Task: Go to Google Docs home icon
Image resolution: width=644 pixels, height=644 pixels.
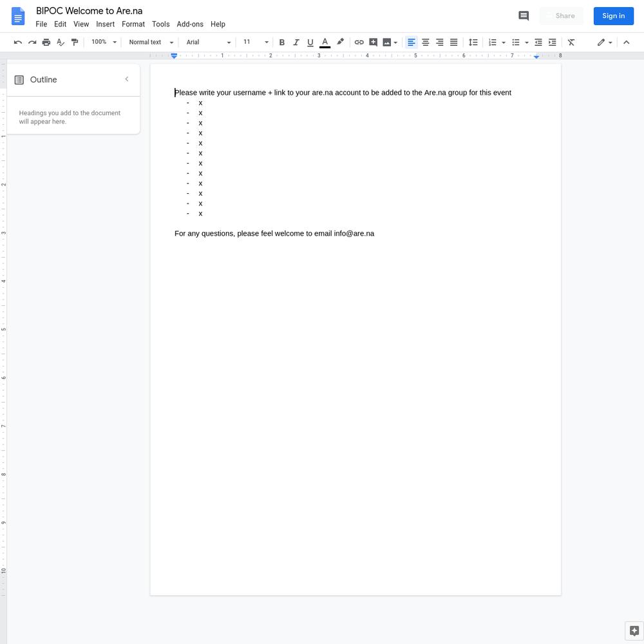Action: (18, 17)
